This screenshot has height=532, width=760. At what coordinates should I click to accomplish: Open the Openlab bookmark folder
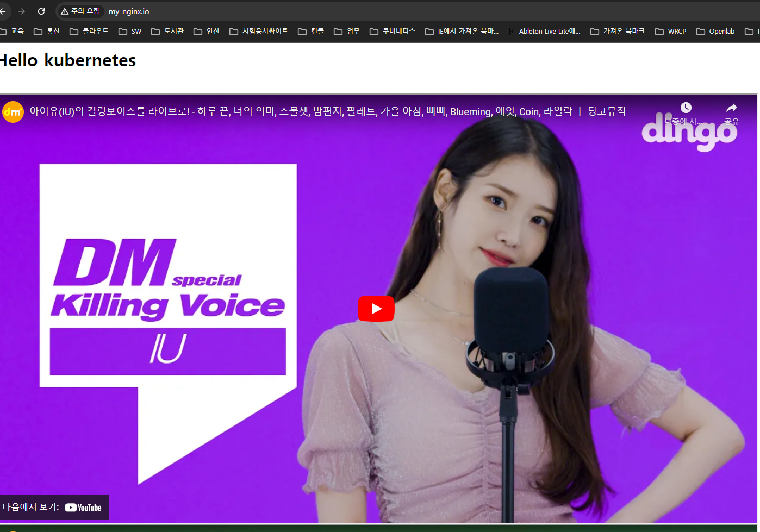[715, 32]
